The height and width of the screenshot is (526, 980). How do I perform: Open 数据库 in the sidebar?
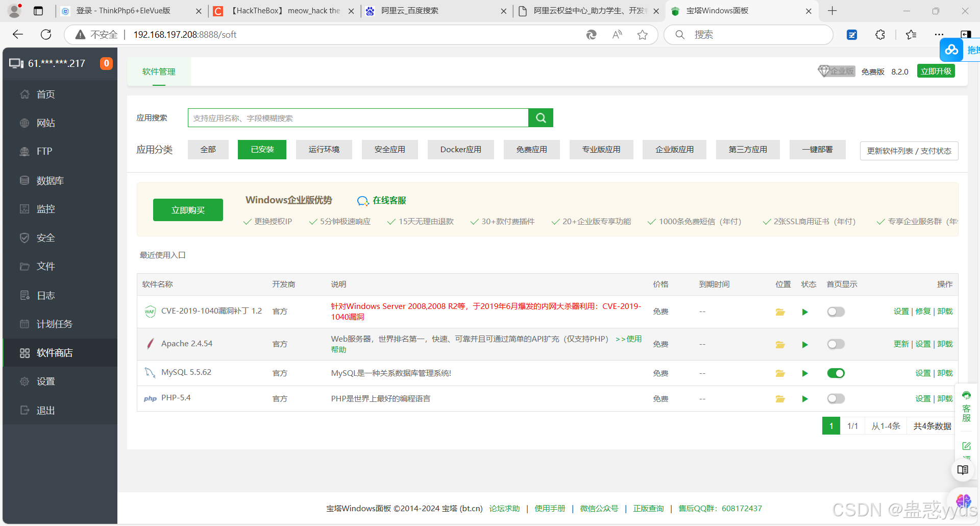pyautogui.click(x=60, y=181)
